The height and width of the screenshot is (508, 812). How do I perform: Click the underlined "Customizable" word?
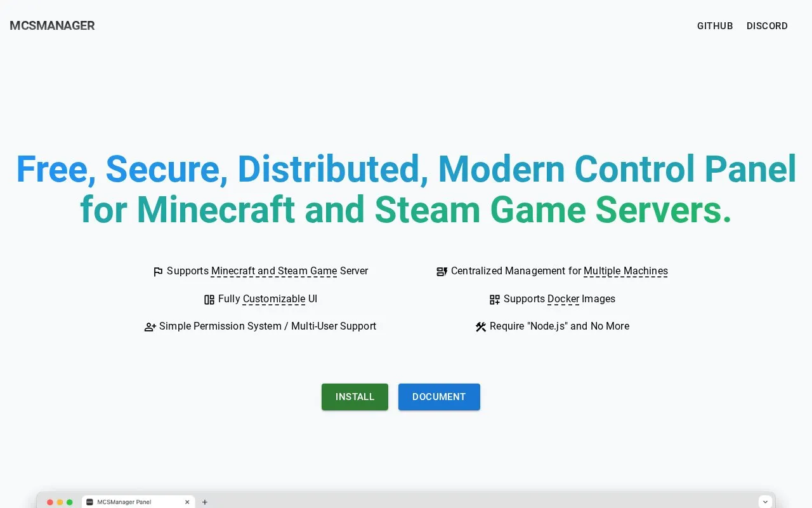(274, 299)
